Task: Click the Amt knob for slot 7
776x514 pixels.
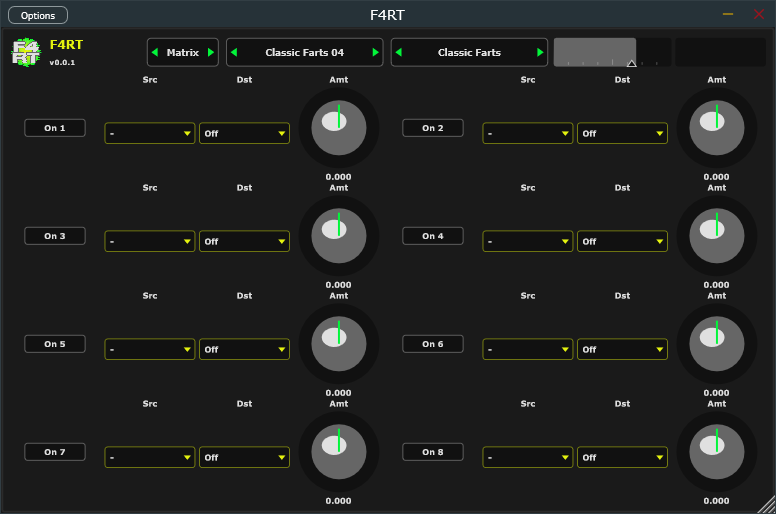Action: click(x=339, y=452)
